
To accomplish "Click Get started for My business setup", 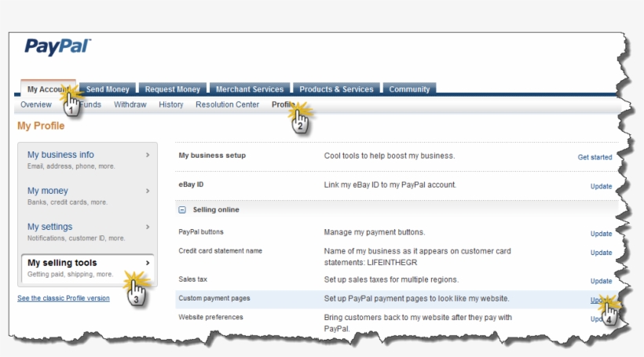I will tap(595, 157).
